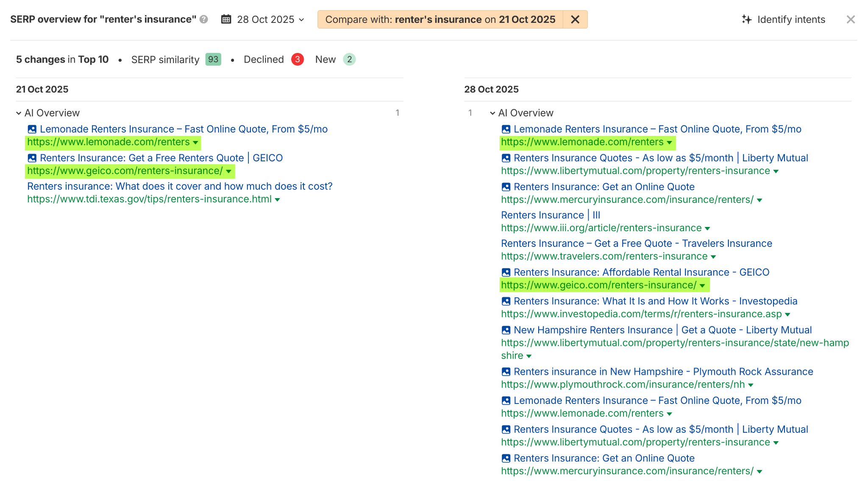This screenshot has height=481, width=868.
Task: Click the calendar icon beside the date
Action: [x=227, y=19]
